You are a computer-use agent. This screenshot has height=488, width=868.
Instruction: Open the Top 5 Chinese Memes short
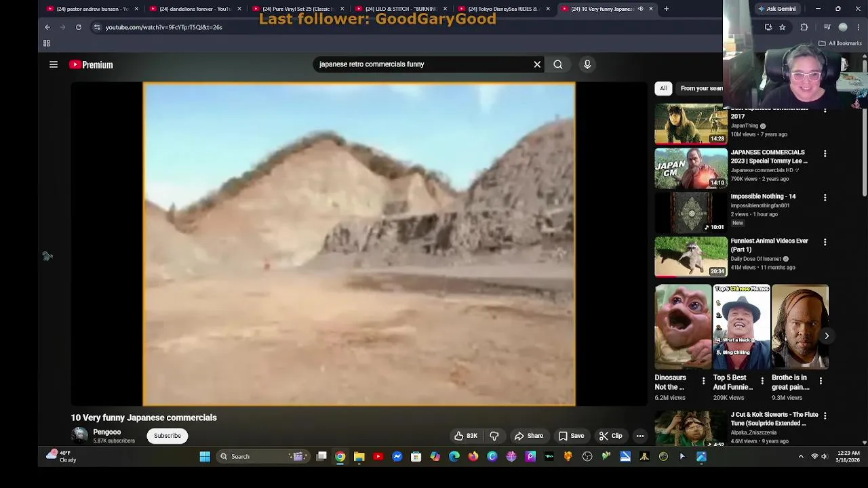(x=742, y=327)
